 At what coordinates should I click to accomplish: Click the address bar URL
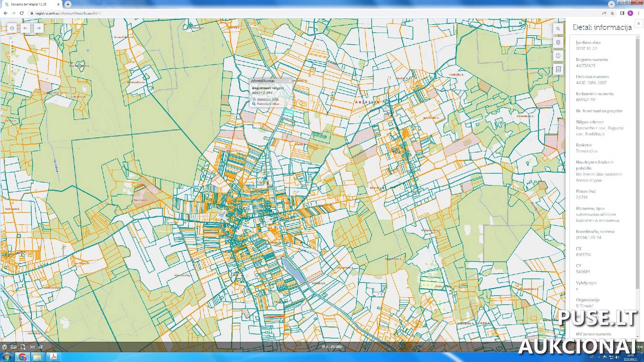click(x=68, y=13)
